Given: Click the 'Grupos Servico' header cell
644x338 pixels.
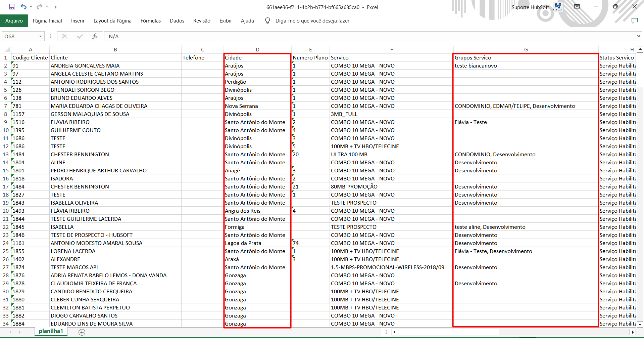Looking at the screenshot, I should 526,57.
